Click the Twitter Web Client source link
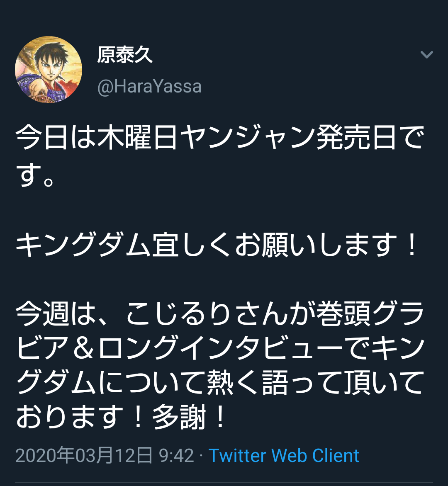 (284, 456)
